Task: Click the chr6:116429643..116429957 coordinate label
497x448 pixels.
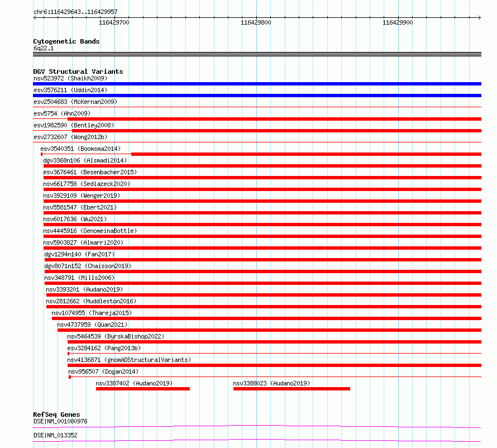Action: [x=75, y=12]
